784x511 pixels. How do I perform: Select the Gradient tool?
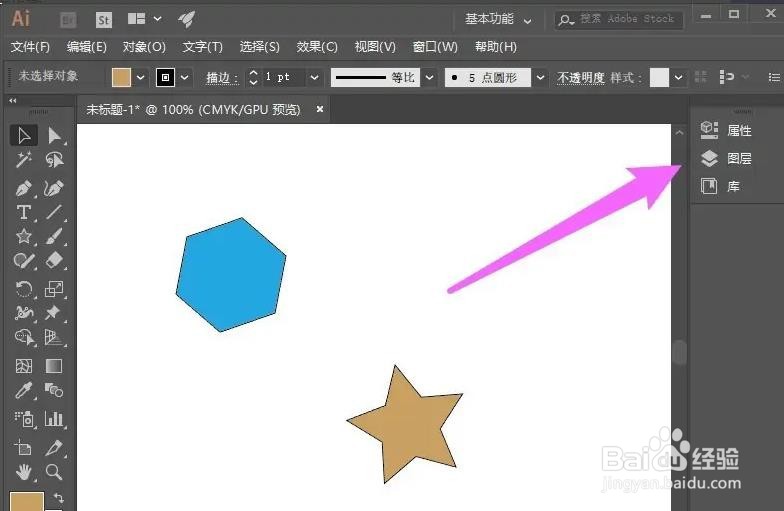tap(54, 366)
